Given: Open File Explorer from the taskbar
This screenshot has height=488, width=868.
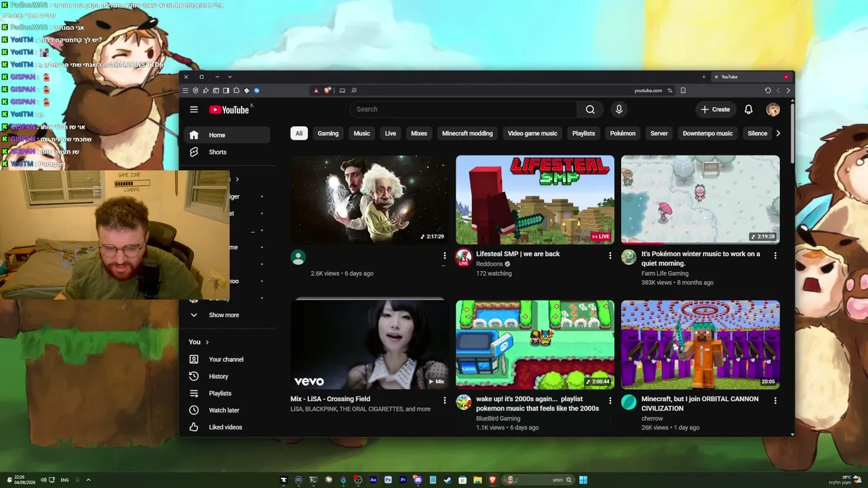Looking at the screenshot, I should point(477,480).
